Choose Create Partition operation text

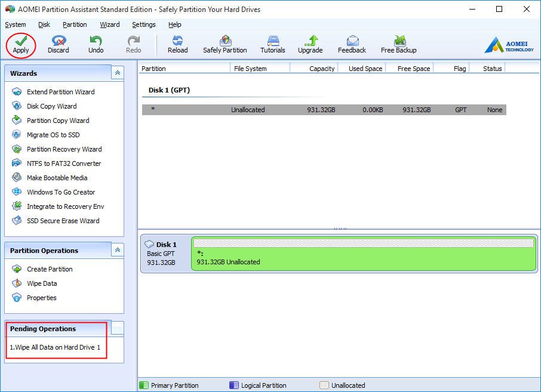click(50, 269)
